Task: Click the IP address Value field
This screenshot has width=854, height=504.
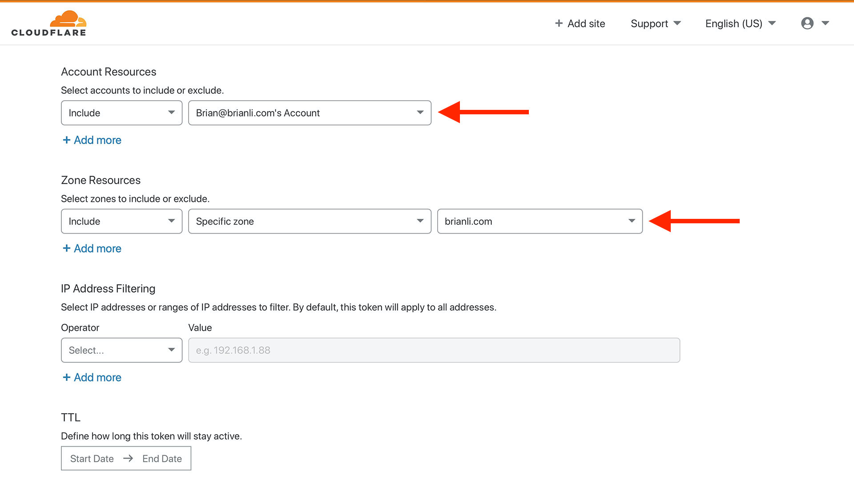Action: point(434,351)
